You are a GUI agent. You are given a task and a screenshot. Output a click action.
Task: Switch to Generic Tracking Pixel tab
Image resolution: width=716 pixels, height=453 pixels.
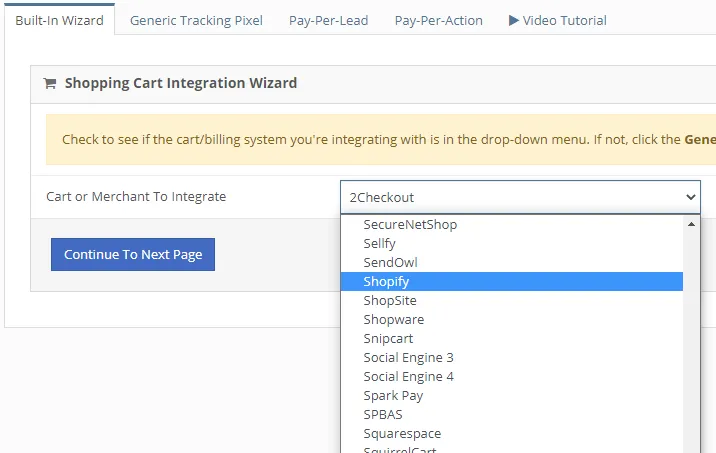(x=196, y=21)
